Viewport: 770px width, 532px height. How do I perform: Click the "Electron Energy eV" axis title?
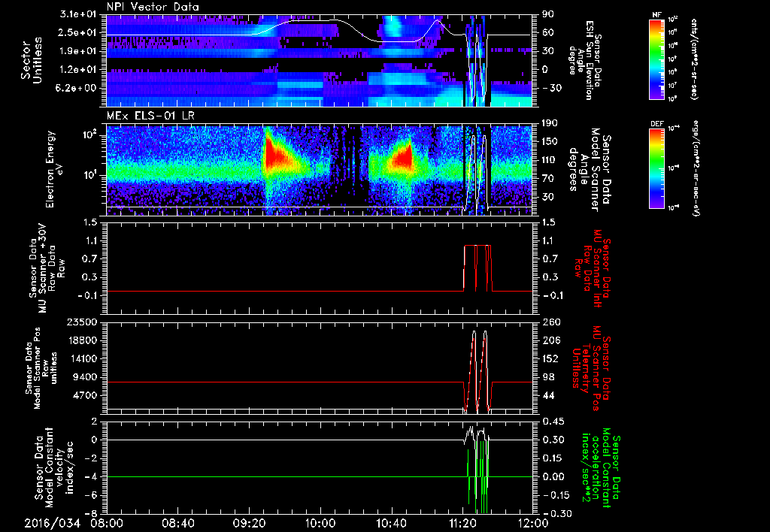coord(53,169)
